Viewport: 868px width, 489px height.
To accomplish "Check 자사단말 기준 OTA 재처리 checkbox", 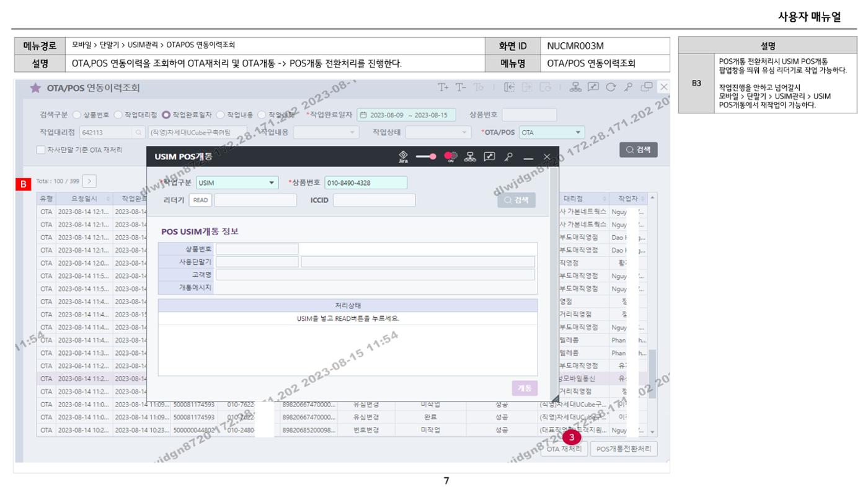I will click(41, 150).
